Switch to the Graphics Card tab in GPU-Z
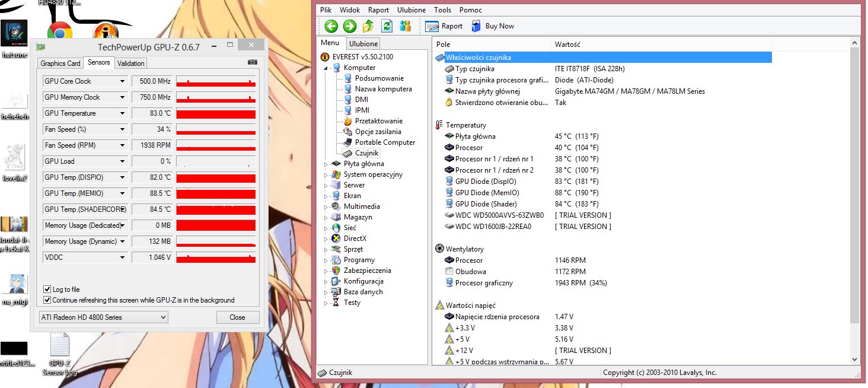The image size is (868, 388). point(60,63)
